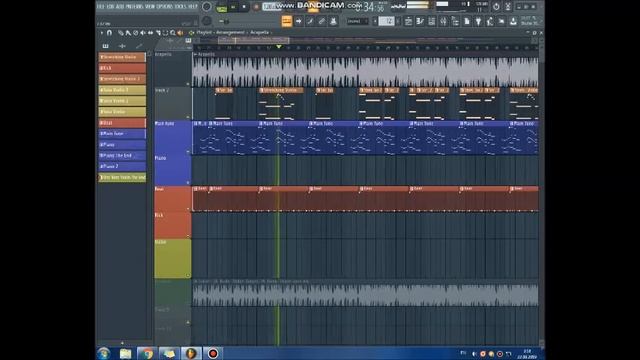Click the FL Studio taskbar icon
Screen dimensions: 640x360
tap(191, 353)
